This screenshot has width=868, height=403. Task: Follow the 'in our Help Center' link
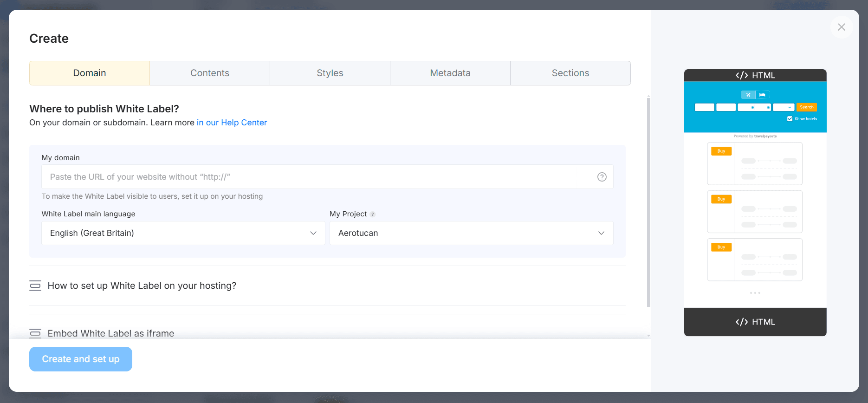click(x=232, y=123)
